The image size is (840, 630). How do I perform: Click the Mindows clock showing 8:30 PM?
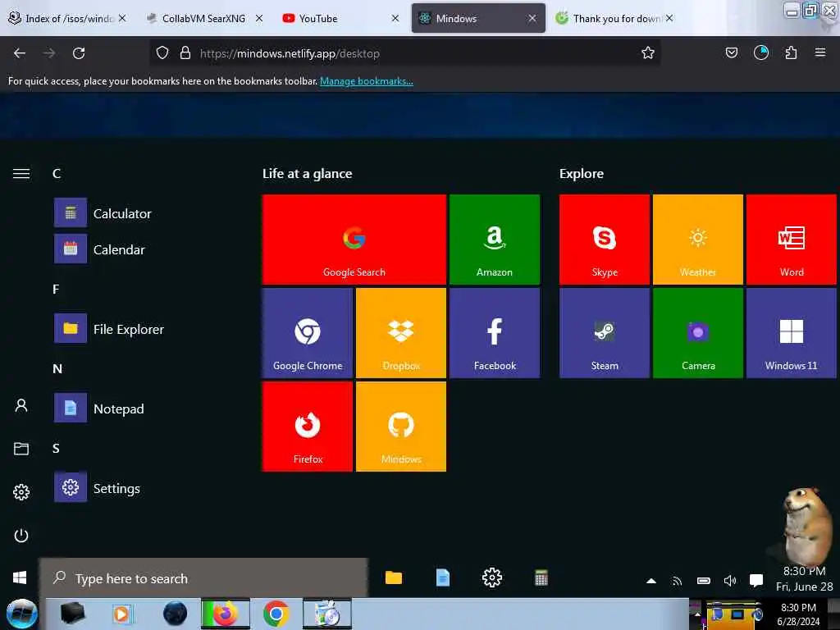click(804, 578)
